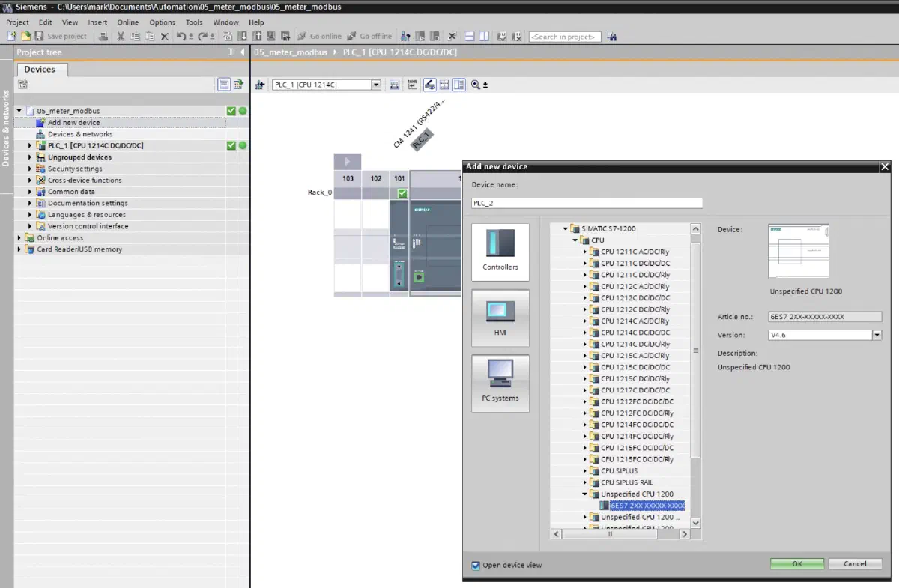Screen dimensions: 899x588
Task: Select the Controllers device category
Action: coord(500,252)
